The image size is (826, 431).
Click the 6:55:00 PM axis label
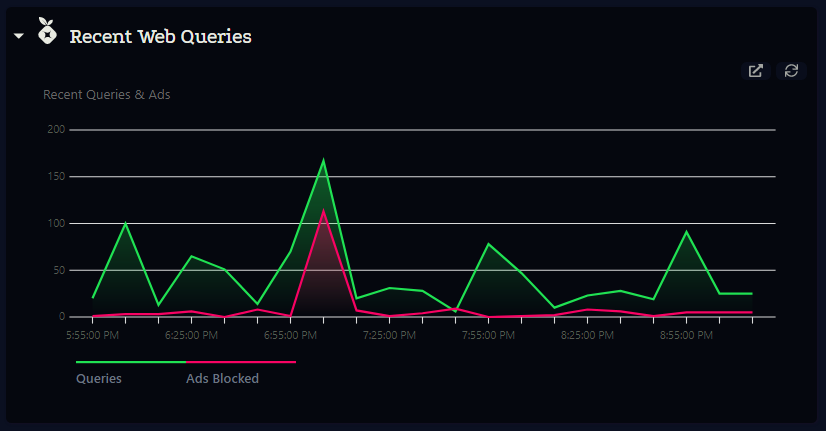click(290, 336)
